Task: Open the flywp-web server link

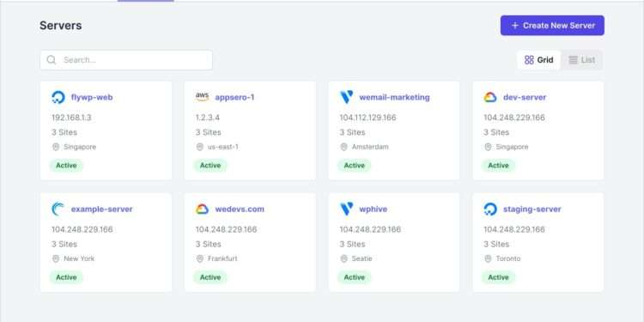Action: (92, 97)
